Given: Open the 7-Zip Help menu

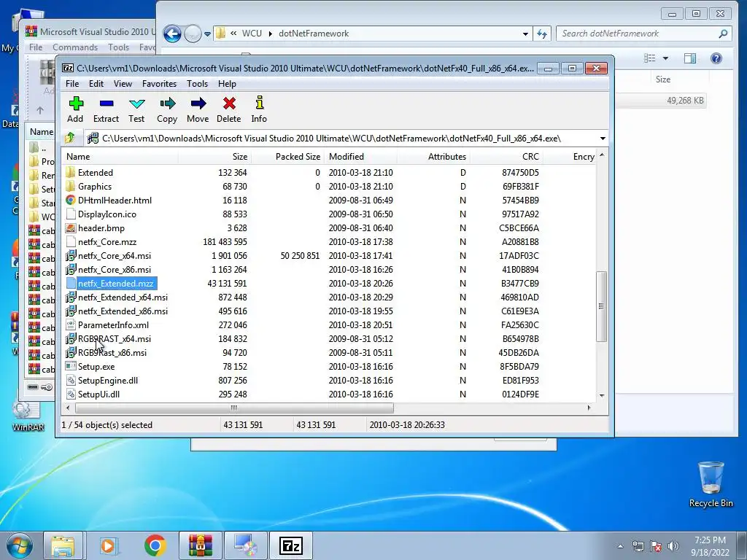Looking at the screenshot, I should click(x=228, y=84).
